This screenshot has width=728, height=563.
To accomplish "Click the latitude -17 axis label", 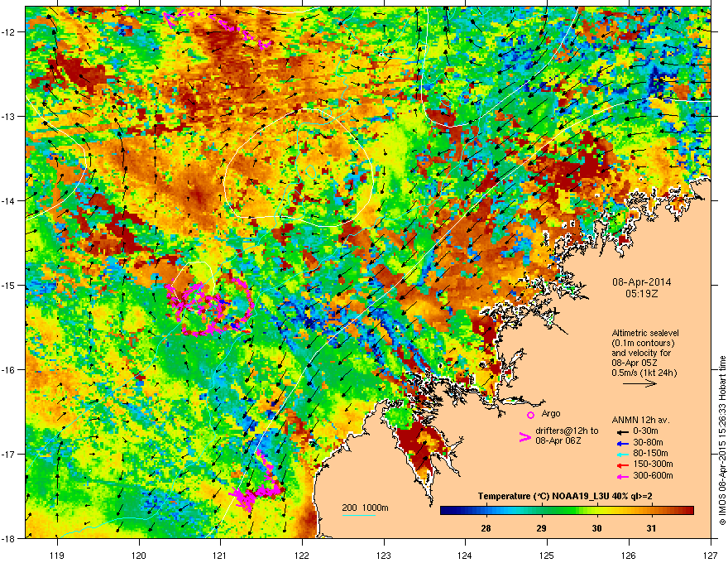I will coord(9,454).
